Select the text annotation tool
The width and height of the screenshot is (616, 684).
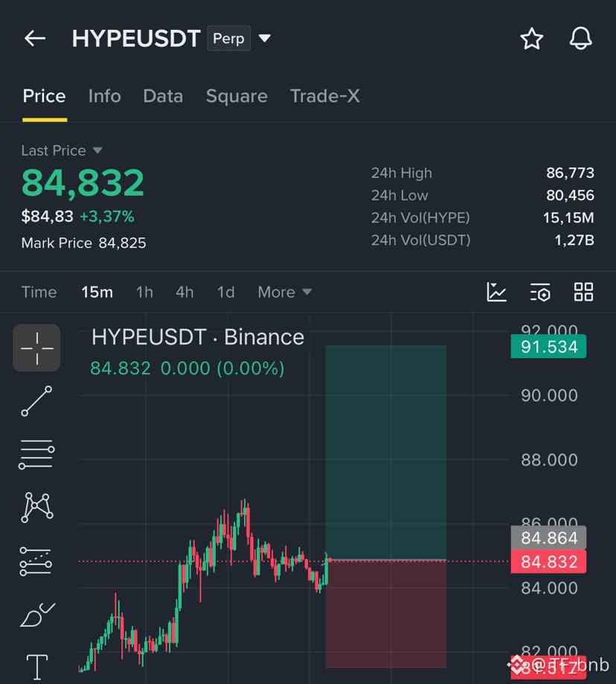pyautogui.click(x=37, y=667)
